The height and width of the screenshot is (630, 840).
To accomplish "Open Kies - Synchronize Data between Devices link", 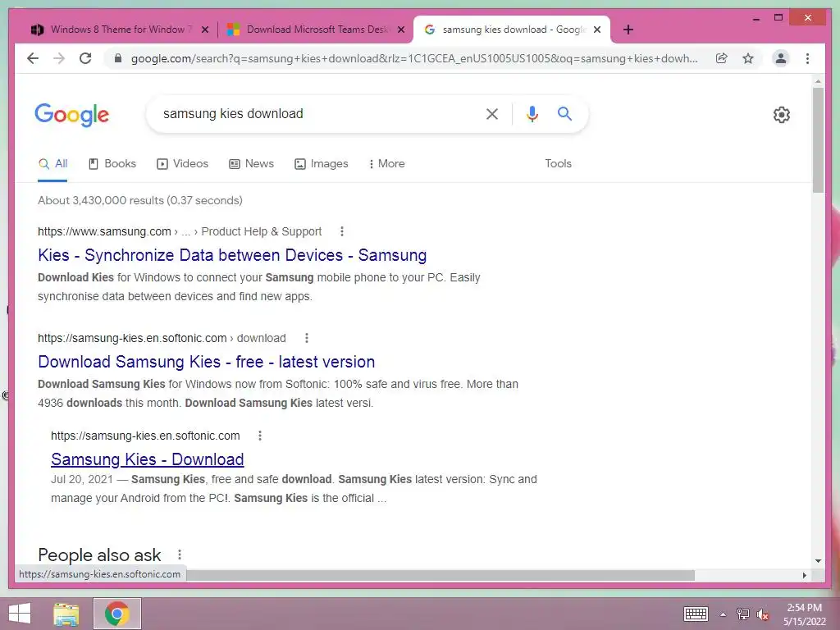I will point(232,255).
